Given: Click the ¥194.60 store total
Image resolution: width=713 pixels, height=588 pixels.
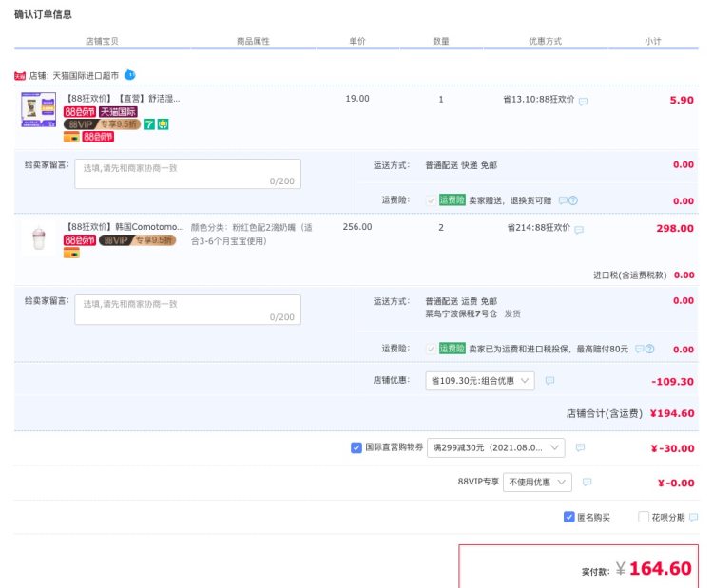Looking at the screenshot, I should click(x=672, y=413).
